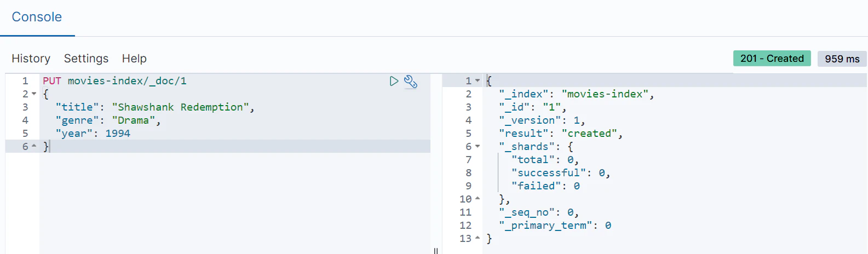Click "movies-index" value in response
The image size is (868, 254).
pyautogui.click(x=605, y=94)
